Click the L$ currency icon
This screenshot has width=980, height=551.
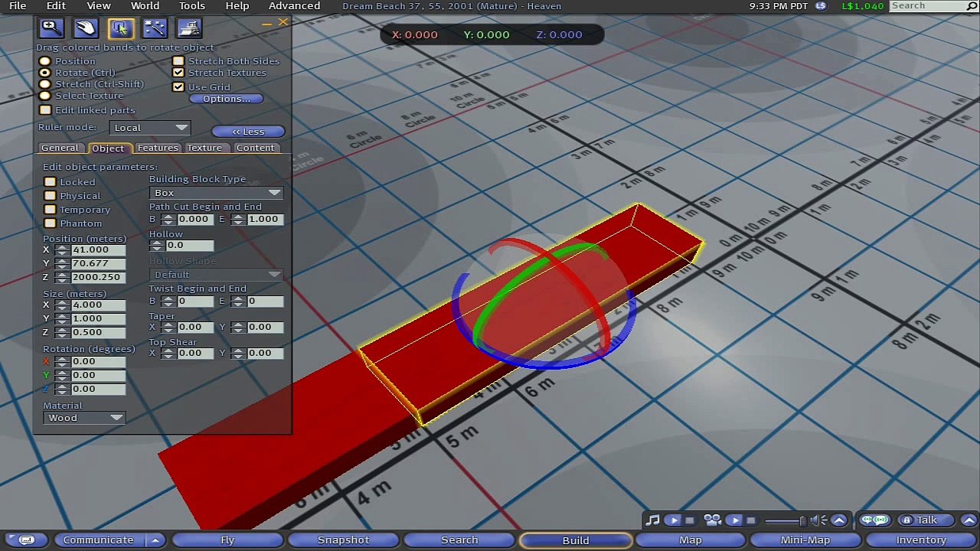[x=821, y=5]
